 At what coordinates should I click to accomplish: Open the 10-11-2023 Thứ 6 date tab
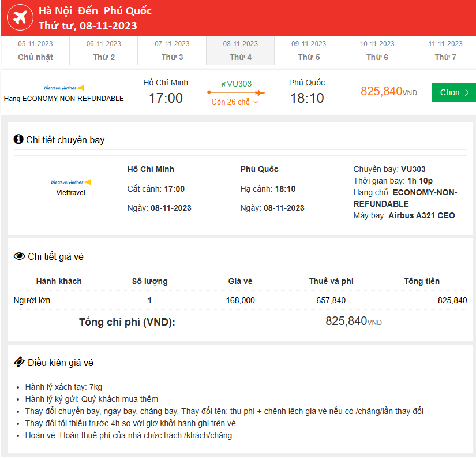377,50
